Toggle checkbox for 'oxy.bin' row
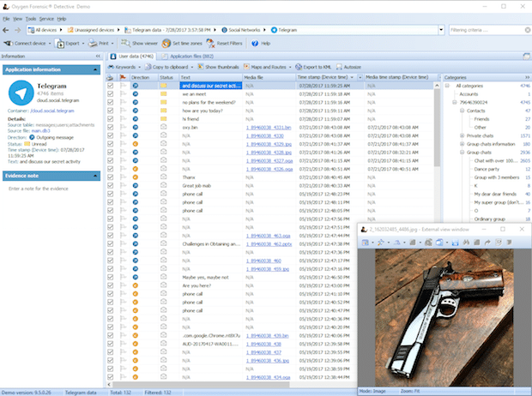The width and height of the screenshot is (532, 396). coord(111,128)
